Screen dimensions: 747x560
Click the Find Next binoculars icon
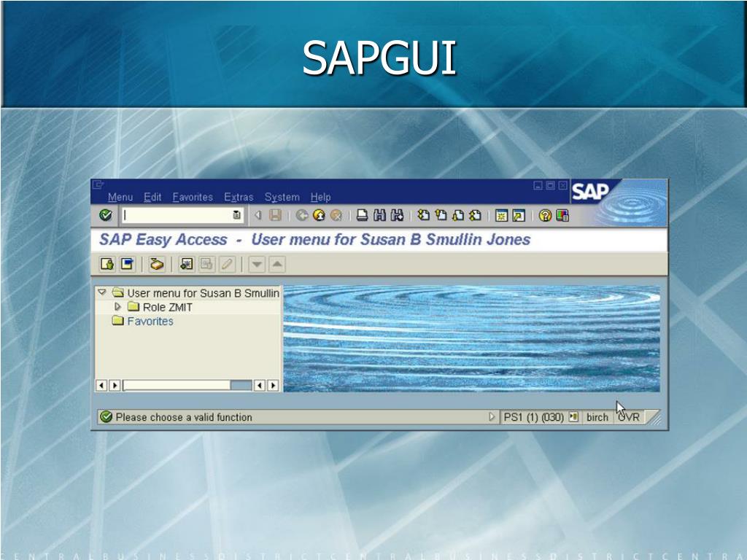(x=397, y=215)
